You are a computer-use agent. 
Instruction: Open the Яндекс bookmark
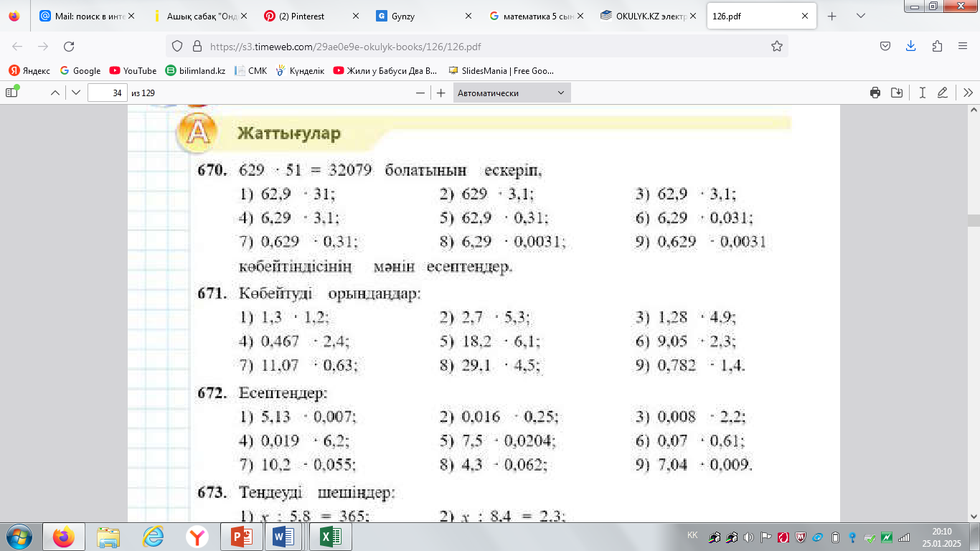tap(29, 71)
